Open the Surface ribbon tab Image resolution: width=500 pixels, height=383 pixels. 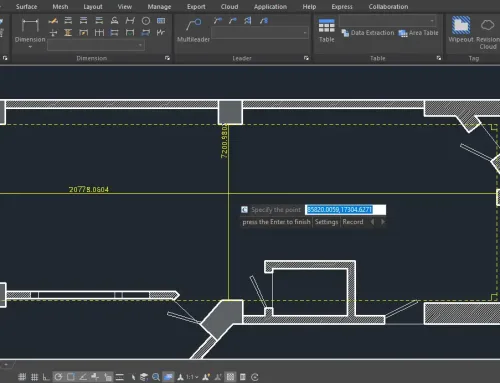coord(26,7)
